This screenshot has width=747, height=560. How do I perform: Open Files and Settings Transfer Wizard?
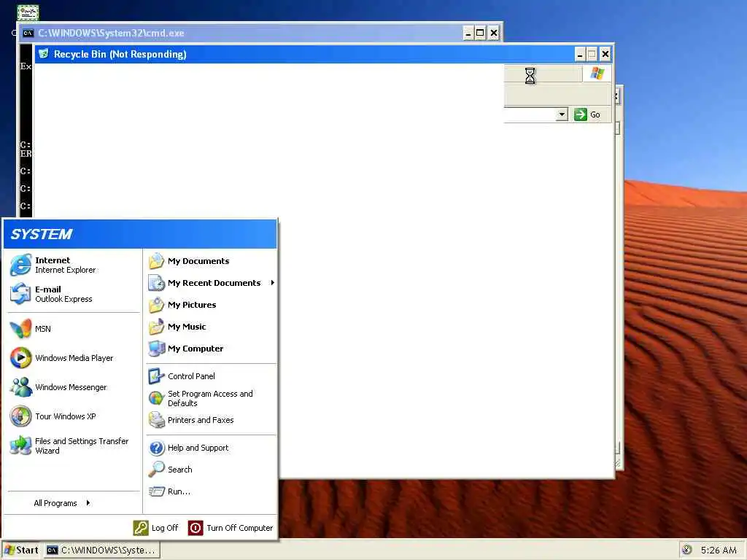(74, 446)
